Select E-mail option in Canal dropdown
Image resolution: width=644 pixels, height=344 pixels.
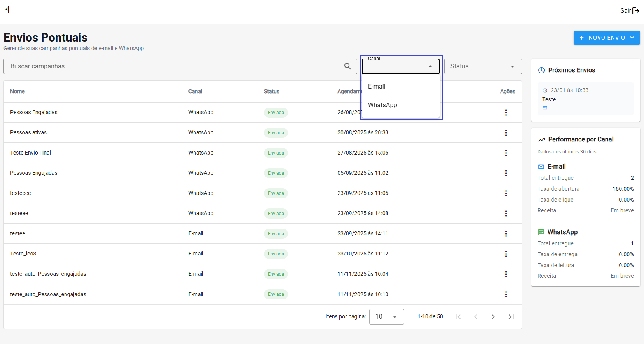377,87
